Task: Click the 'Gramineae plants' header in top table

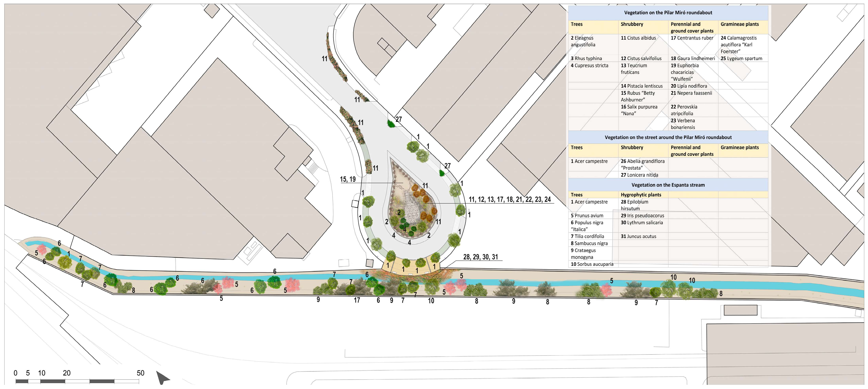Action: 740,24
